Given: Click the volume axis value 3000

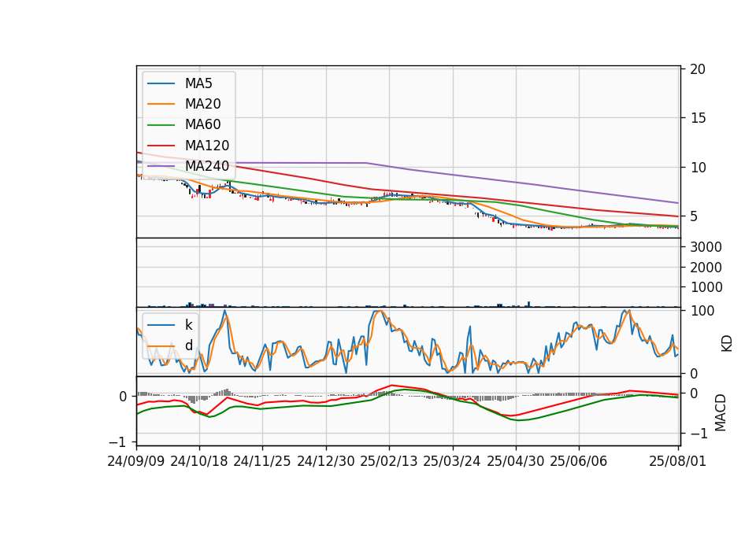Looking at the screenshot, I should coord(706,247).
